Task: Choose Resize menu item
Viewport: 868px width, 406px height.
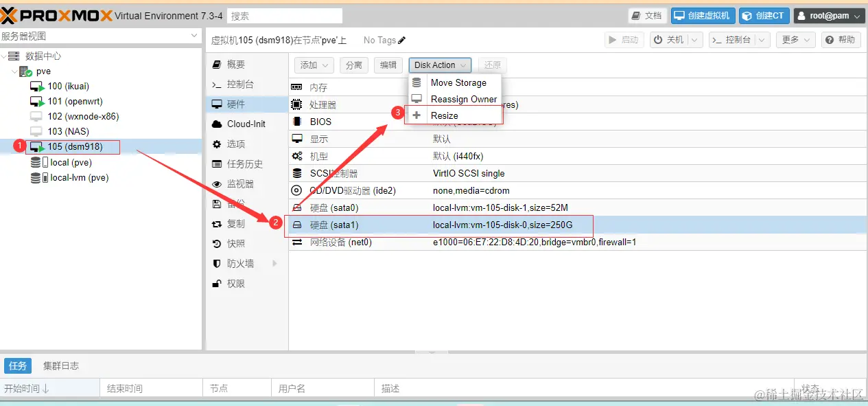Action: (456, 115)
